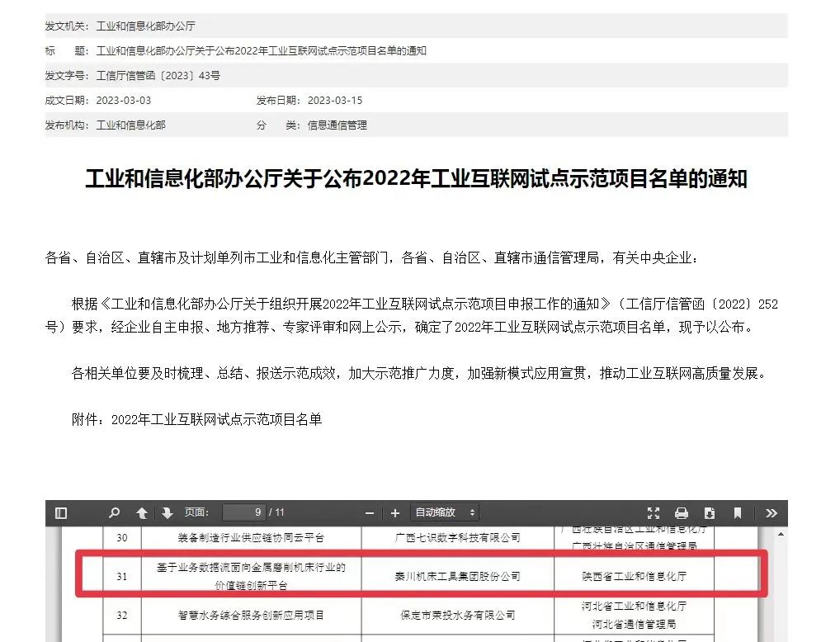Print the PDF document
The width and height of the screenshot is (840, 642).
pos(682,512)
